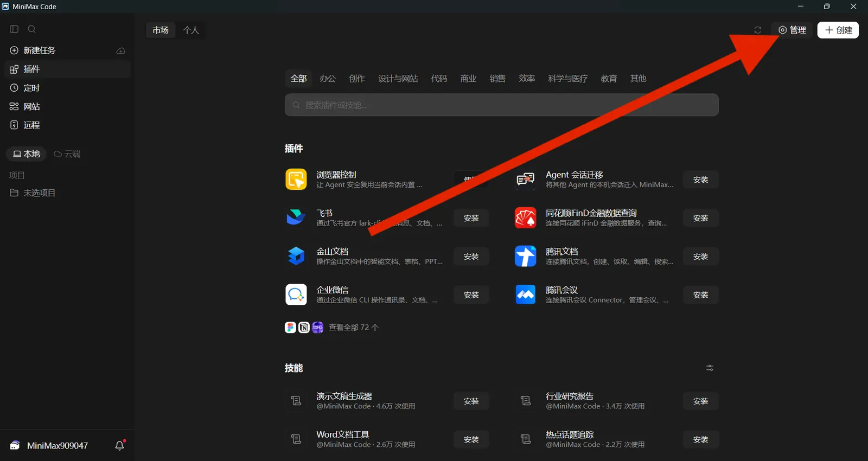Image resolution: width=868 pixels, height=461 pixels.
Task: Click the 同花顺iFinD plugin icon
Action: [x=525, y=218]
